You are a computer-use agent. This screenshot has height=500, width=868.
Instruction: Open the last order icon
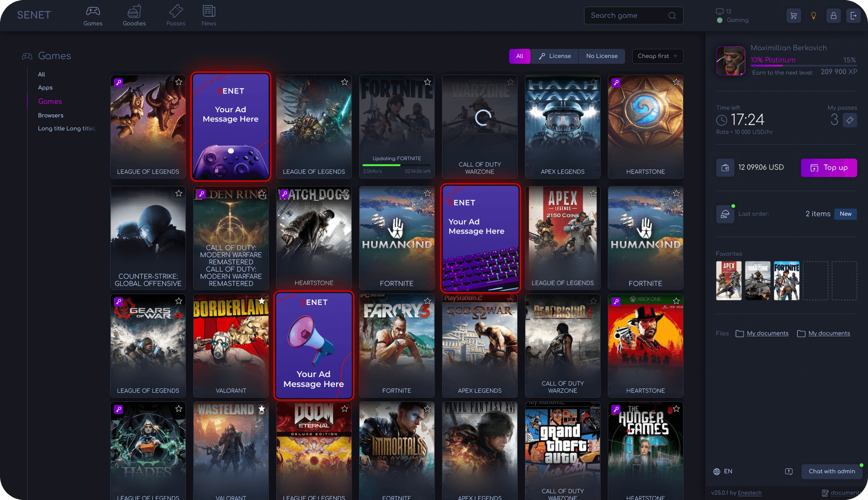click(x=725, y=214)
